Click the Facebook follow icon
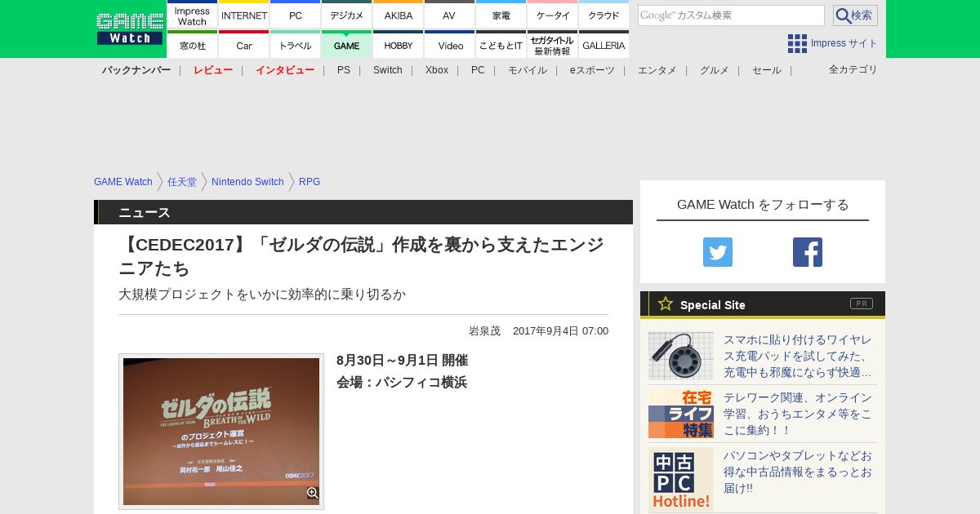Viewport: 980px width, 514px height. (808, 252)
